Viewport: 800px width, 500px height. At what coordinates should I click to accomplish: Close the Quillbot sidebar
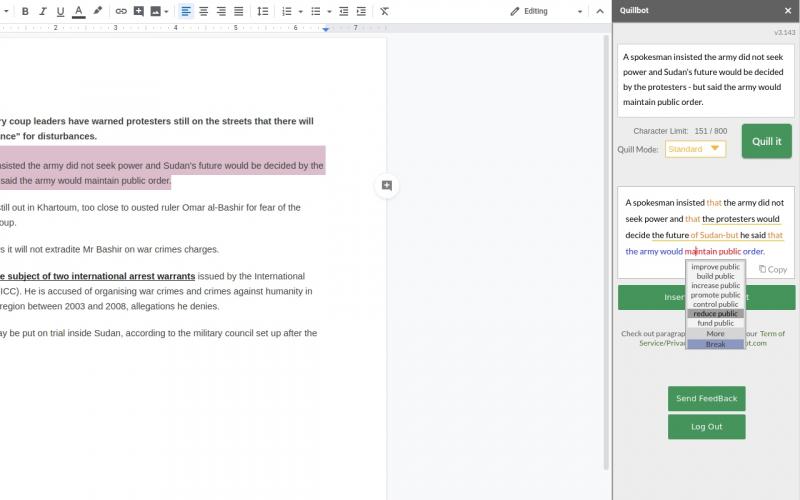(788, 10)
